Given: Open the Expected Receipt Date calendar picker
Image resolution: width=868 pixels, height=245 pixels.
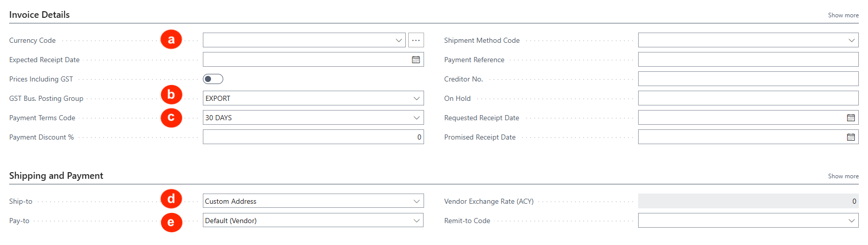Looking at the screenshot, I should (x=416, y=60).
